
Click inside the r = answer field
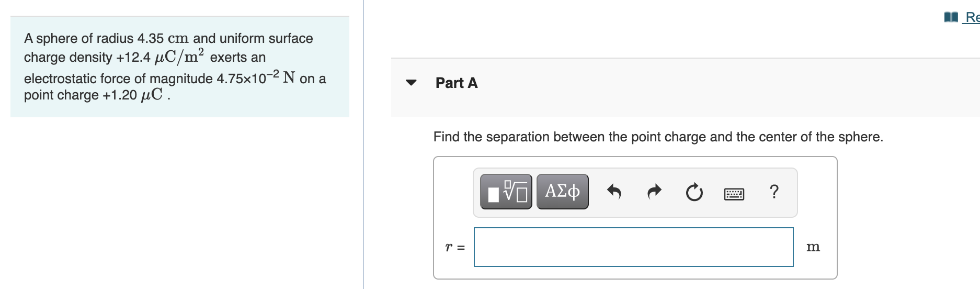(x=633, y=247)
